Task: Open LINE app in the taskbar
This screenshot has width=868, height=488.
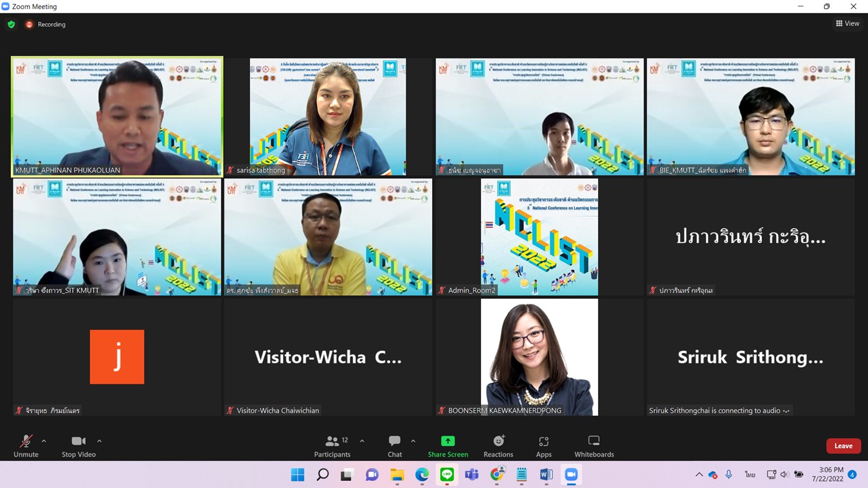Action: click(447, 474)
